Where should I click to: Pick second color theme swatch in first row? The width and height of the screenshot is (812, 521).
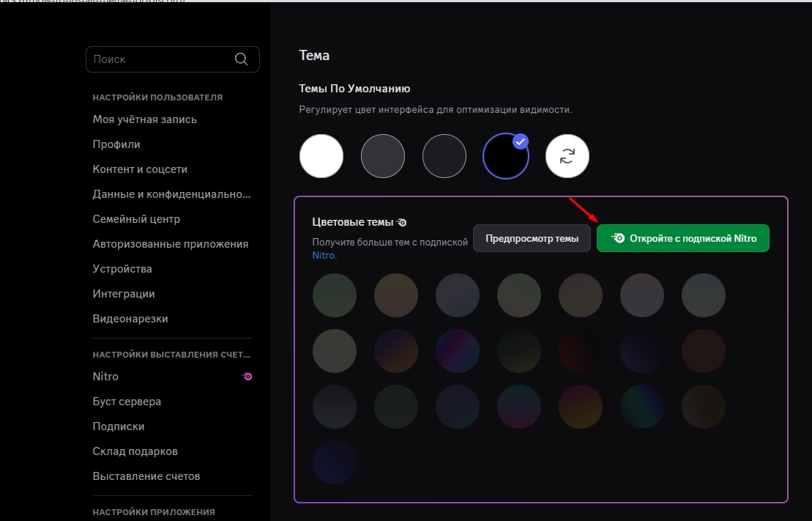pos(396,295)
